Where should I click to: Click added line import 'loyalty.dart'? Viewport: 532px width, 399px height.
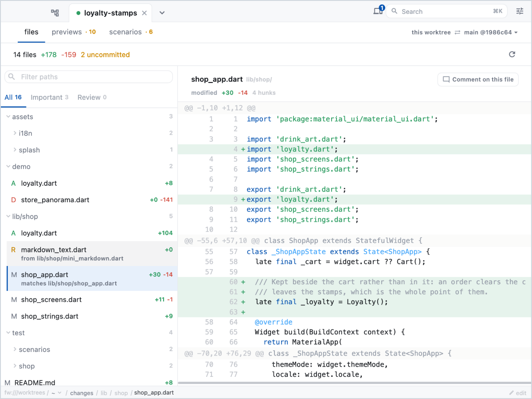[355, 149]
